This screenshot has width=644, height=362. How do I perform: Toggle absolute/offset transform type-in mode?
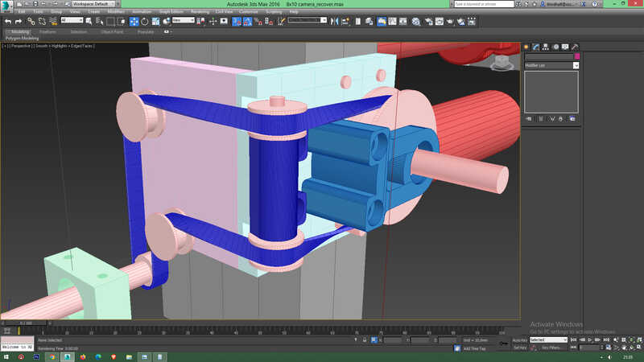[374, 340]
